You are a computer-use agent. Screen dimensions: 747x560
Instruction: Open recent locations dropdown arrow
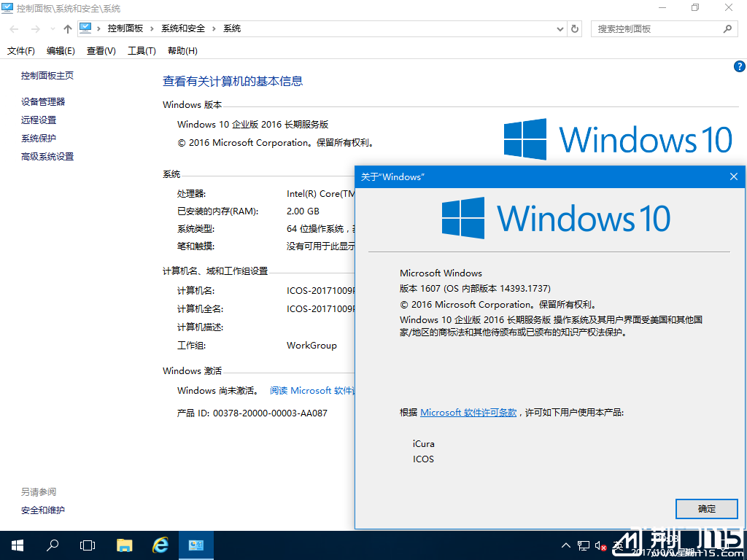pyautogui.click(x=53, y=29)
